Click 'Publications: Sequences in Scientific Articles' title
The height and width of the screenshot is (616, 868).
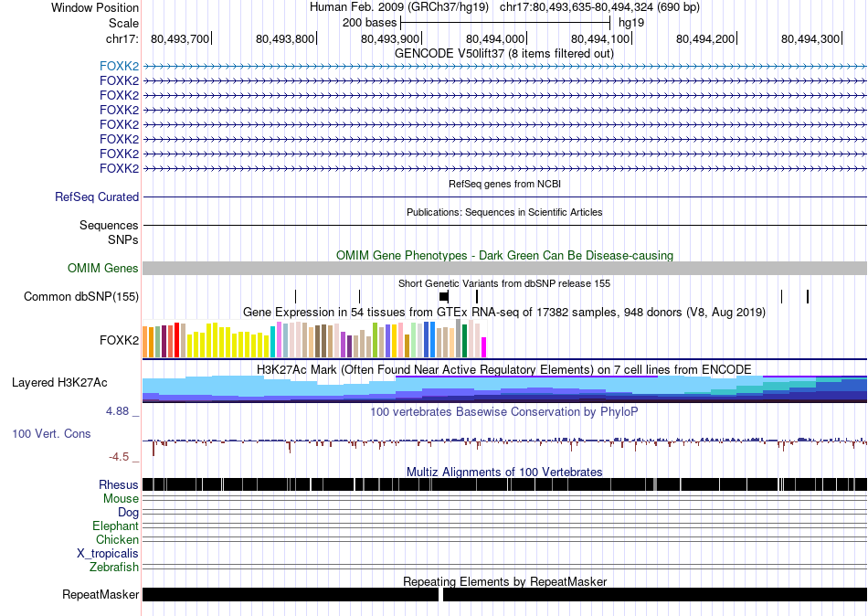click(504, 212)
